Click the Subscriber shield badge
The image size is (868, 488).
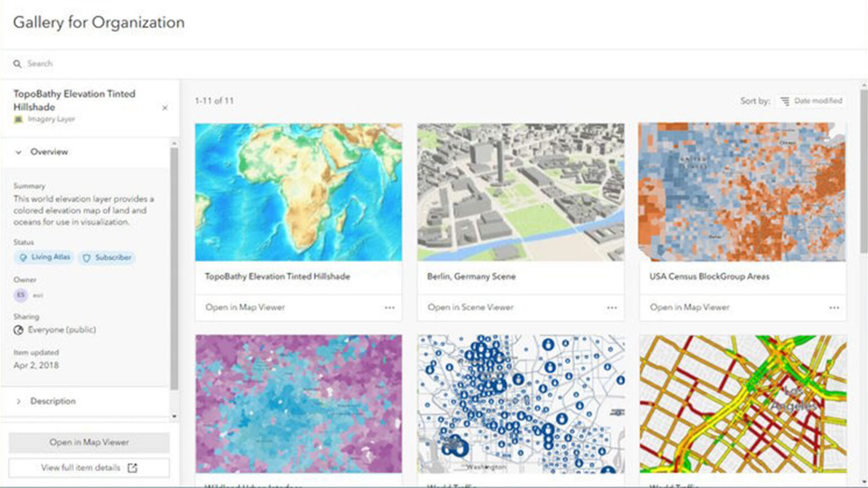pyautogui.click(x=107, y=258)
